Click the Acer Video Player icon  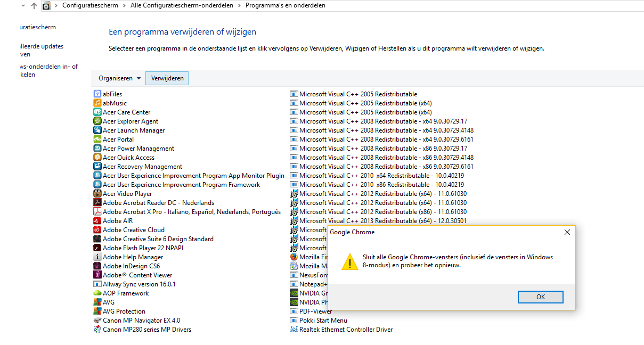[97, 194]
